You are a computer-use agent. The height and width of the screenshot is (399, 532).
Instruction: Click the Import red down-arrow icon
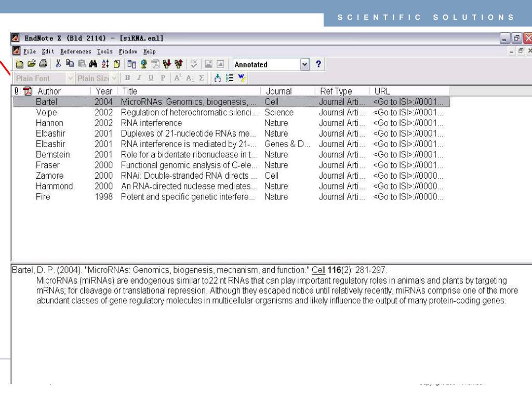coord(167,63)
